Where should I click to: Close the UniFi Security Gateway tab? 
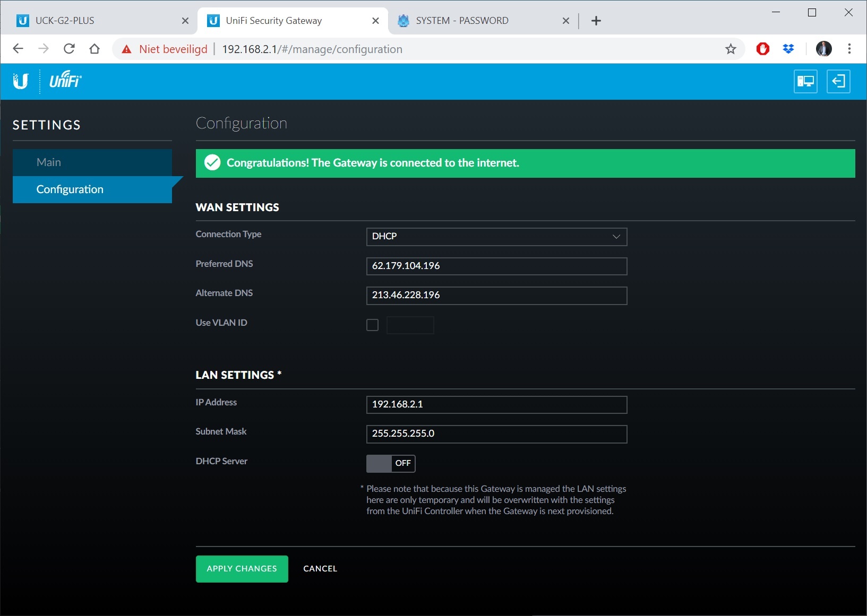[x=375, y=21]
